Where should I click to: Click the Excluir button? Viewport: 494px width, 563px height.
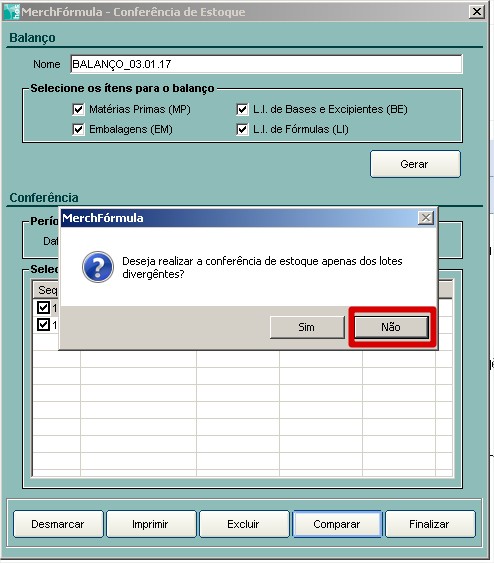(x=244, y=524)
